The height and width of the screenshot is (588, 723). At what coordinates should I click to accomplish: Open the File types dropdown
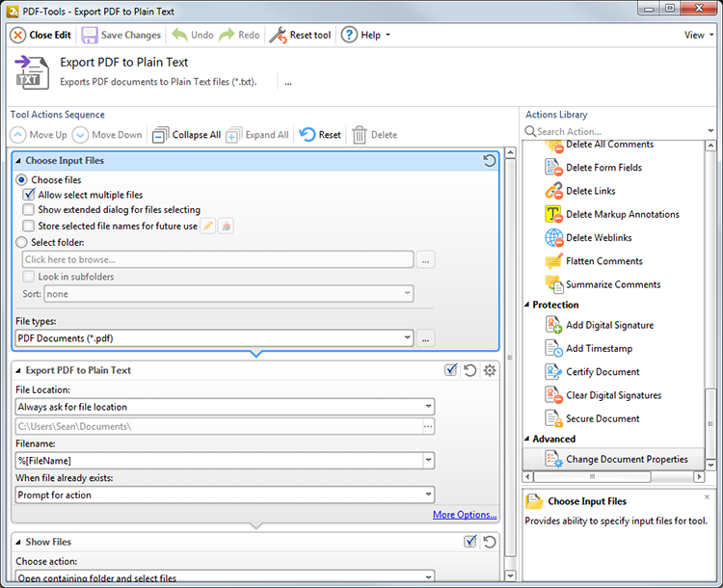(214, 338)
